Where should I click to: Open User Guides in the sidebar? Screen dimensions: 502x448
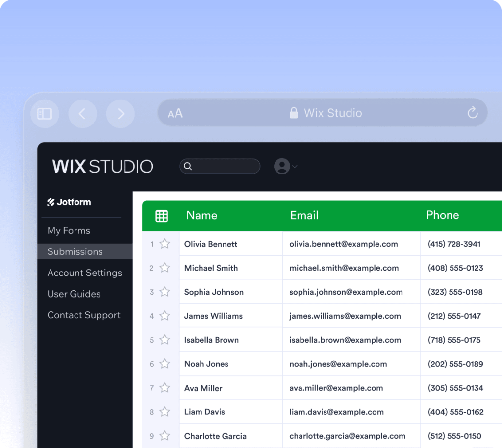coord(74,294)
